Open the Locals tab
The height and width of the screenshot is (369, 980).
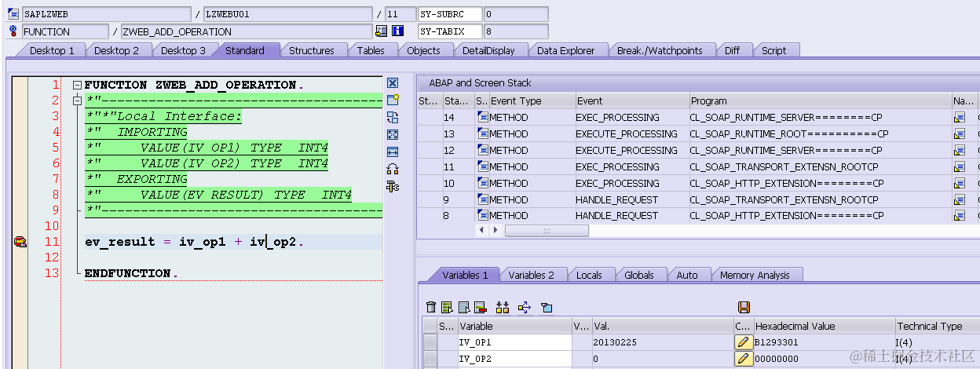tap(589, 275)
